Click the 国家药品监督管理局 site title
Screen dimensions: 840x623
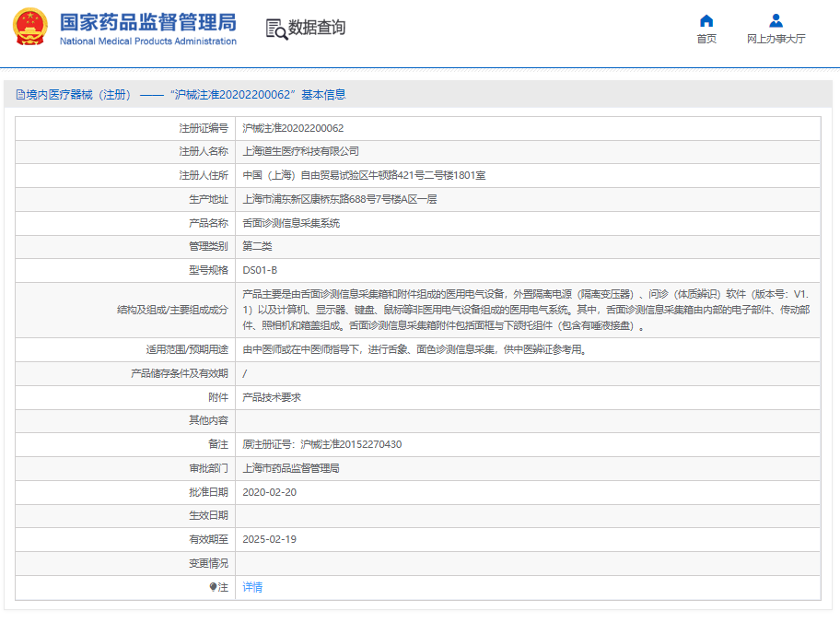(x=147, y=21)
